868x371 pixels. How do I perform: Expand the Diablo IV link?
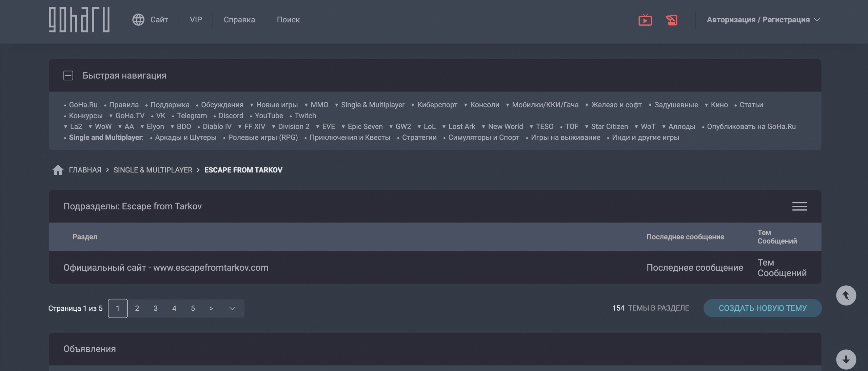(217, 126)
